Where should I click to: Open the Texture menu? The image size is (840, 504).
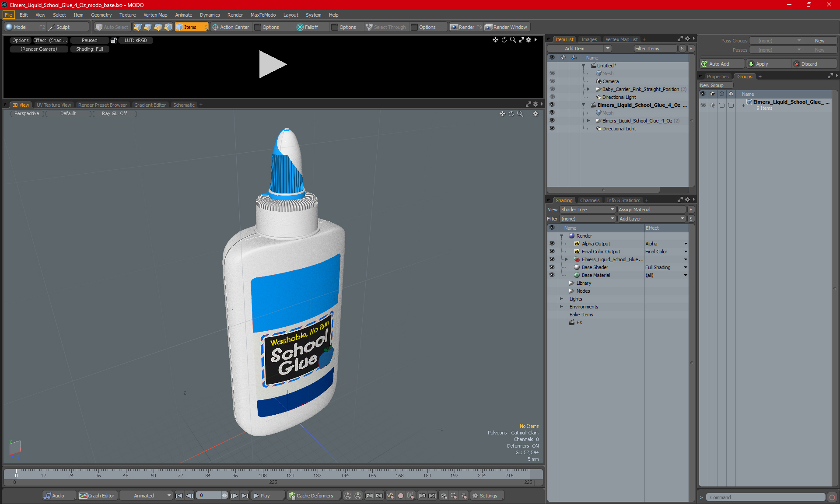[127, 15]
